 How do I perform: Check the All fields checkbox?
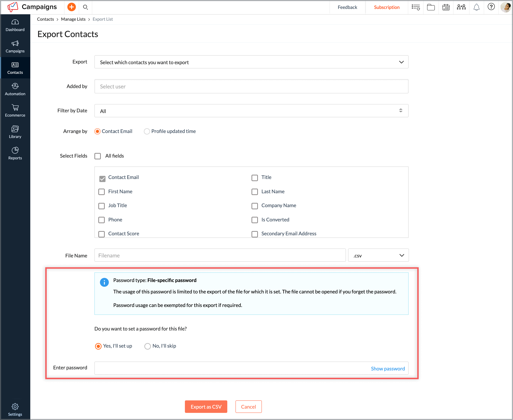click(98, 156)
